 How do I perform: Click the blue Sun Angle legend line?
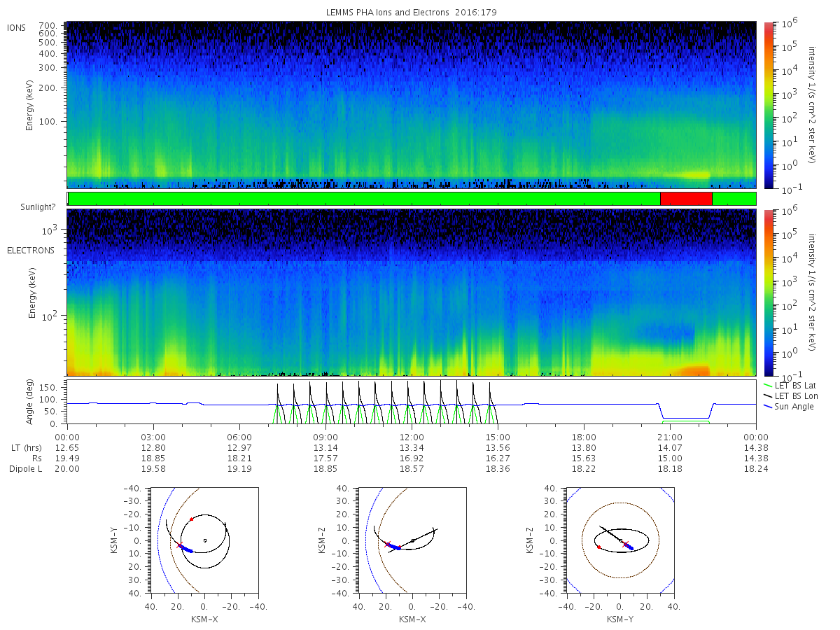click(769, 407)
